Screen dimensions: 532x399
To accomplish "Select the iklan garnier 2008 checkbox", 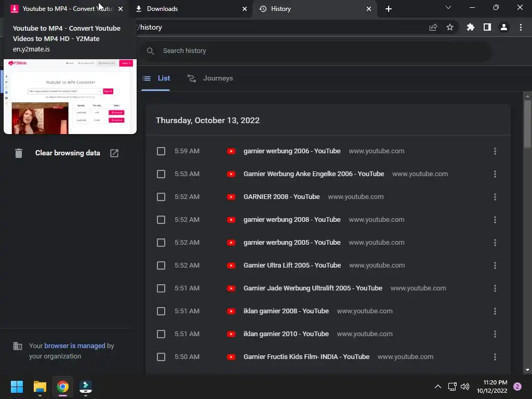I will [x=161, y=311].
